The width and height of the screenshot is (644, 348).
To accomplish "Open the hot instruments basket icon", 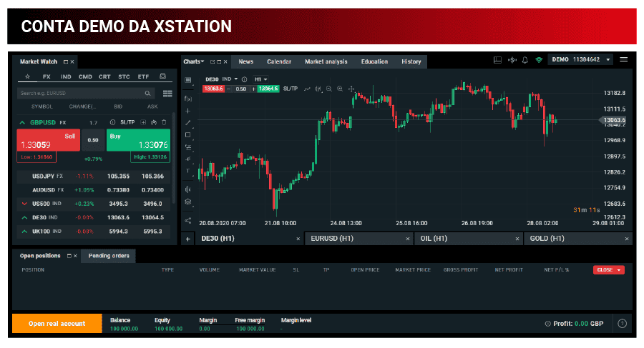I will click(162, 76).
